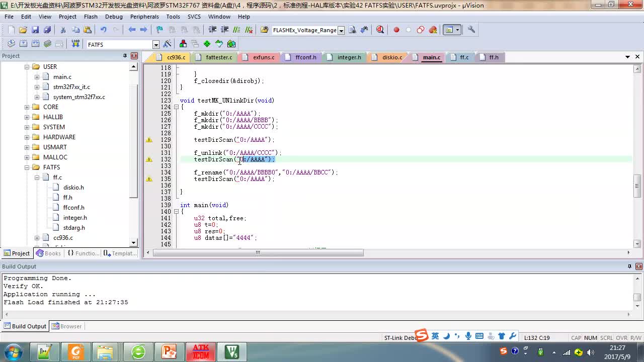The image size is (644, 362).
Task: Save all files icon
Action: click(47, 30)
